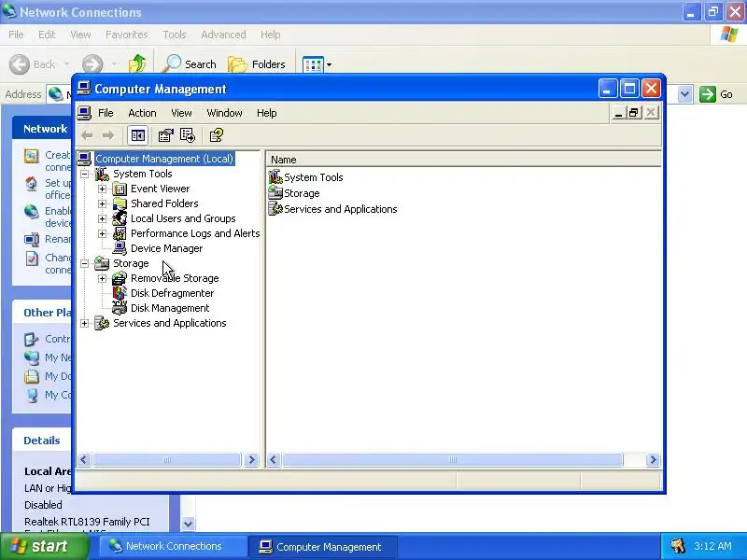
Task: Open the Window menu
Action: (224, 113)
